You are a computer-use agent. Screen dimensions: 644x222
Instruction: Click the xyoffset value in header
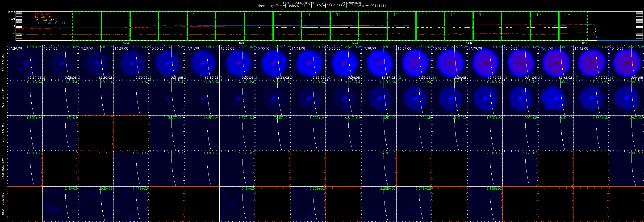(x=291, y=6)
